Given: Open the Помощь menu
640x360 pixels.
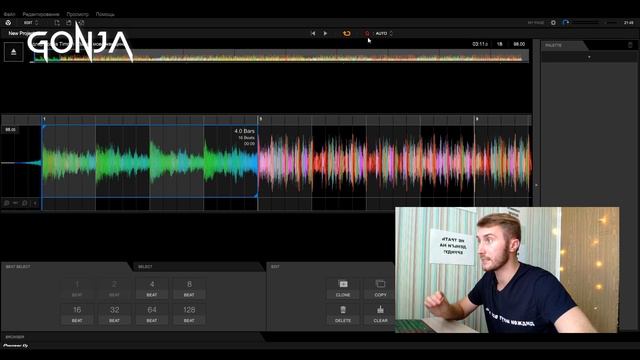Looking at the screenshot, I should click(x=105, y=14).
